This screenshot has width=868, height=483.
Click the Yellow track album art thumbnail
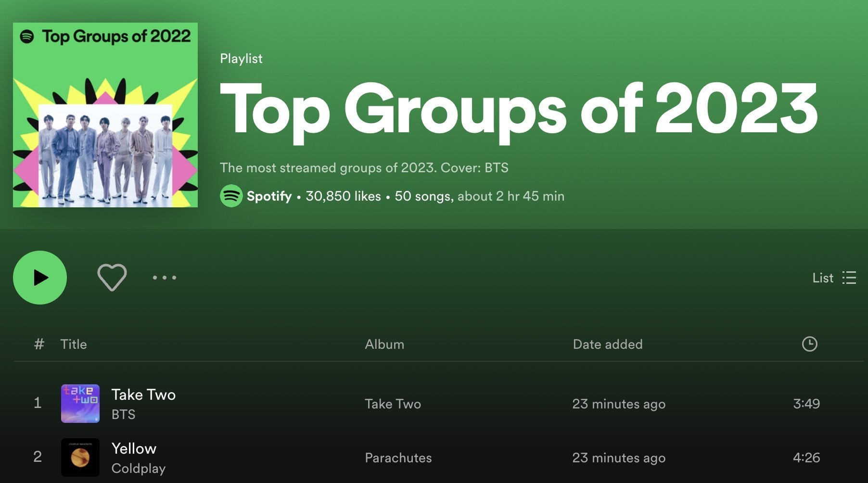80,457
